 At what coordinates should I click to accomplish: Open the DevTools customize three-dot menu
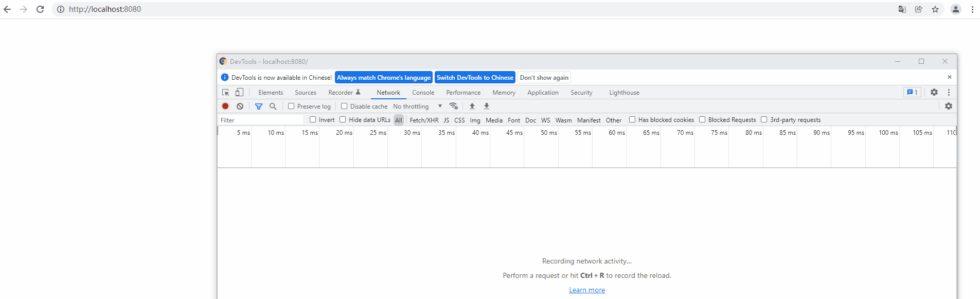click(949, 92)
